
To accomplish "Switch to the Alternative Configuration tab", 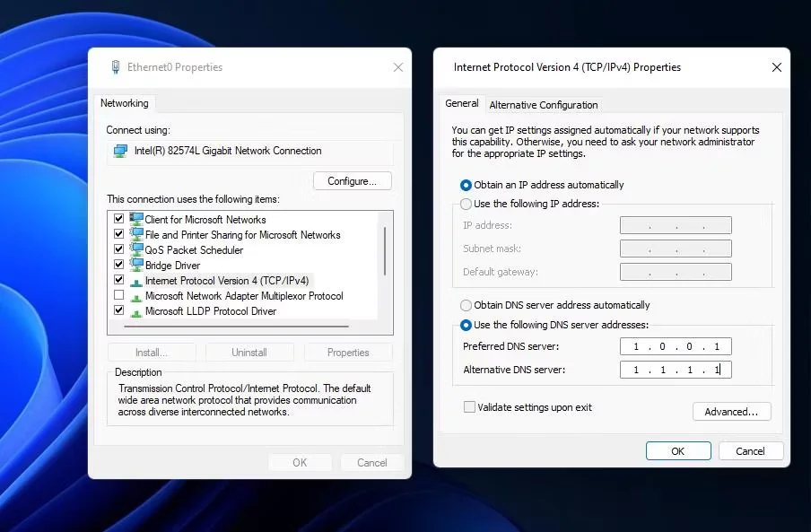I will click(544, 105).
